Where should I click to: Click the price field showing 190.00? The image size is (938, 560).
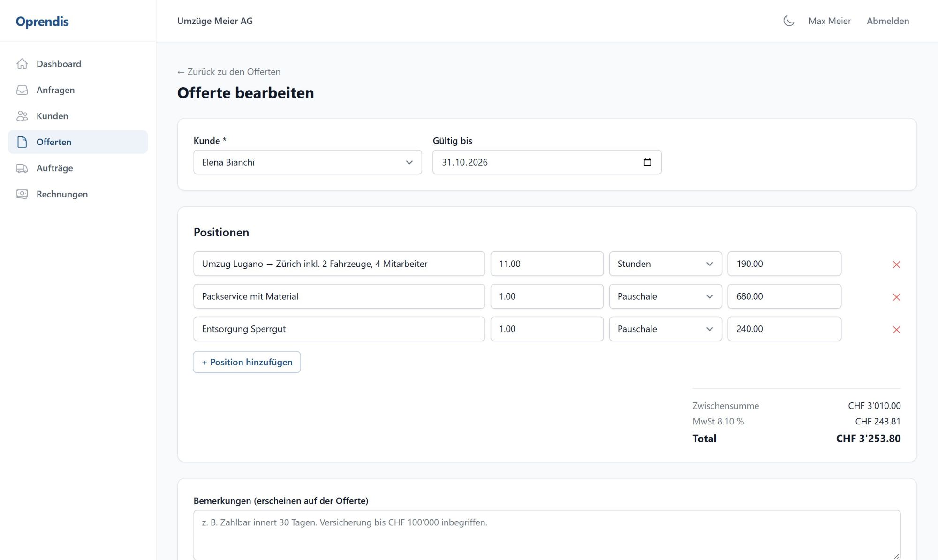[x=784, y=264]
